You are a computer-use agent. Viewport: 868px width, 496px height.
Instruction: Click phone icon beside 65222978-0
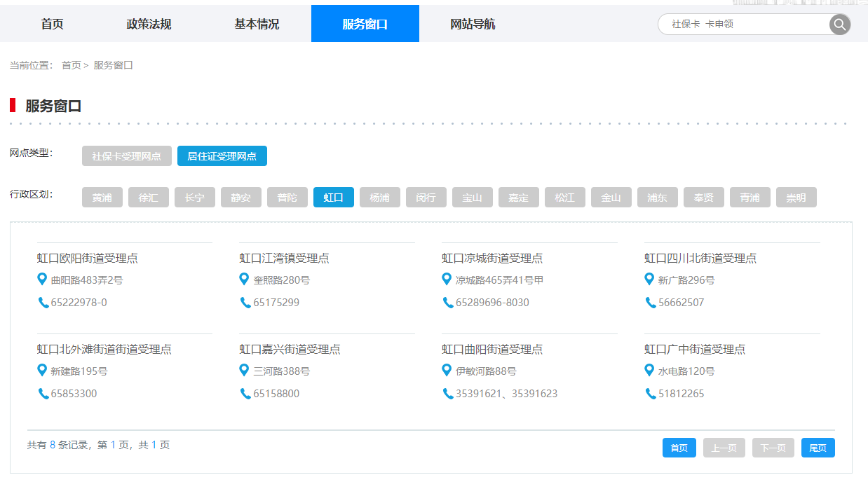(43, 303)
